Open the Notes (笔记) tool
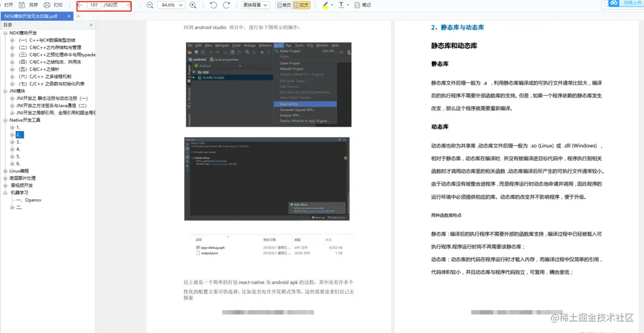This screenshot has height=333, width=644. [363, 5]
